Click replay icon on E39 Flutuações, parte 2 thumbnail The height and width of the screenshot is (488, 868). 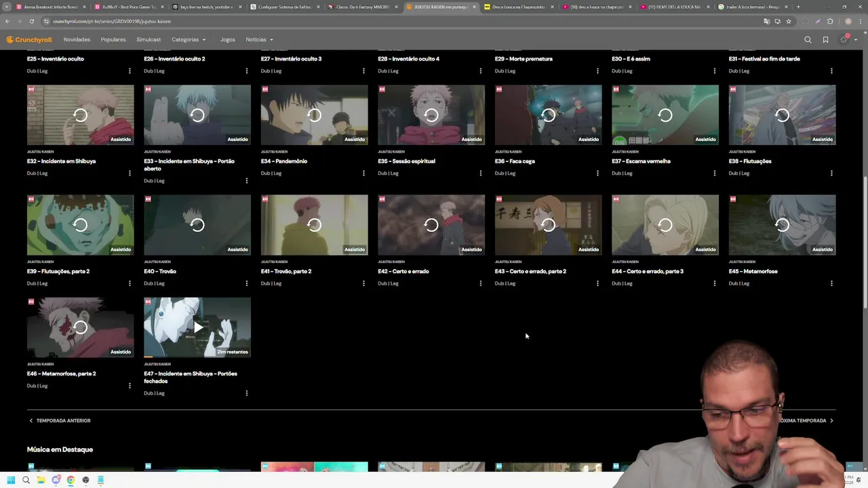pyautogui.click(x=80, y=225)
